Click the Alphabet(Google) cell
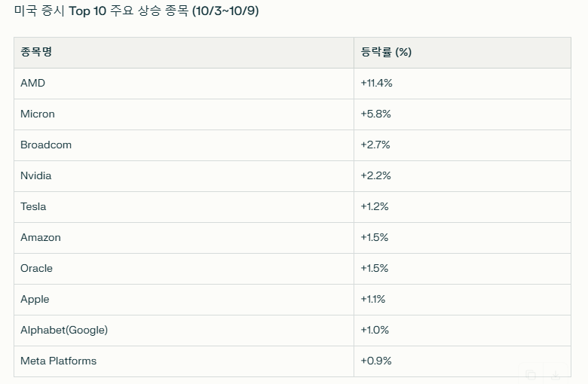The height and width of the screenshot is (384, 588). tap(64, 331)
